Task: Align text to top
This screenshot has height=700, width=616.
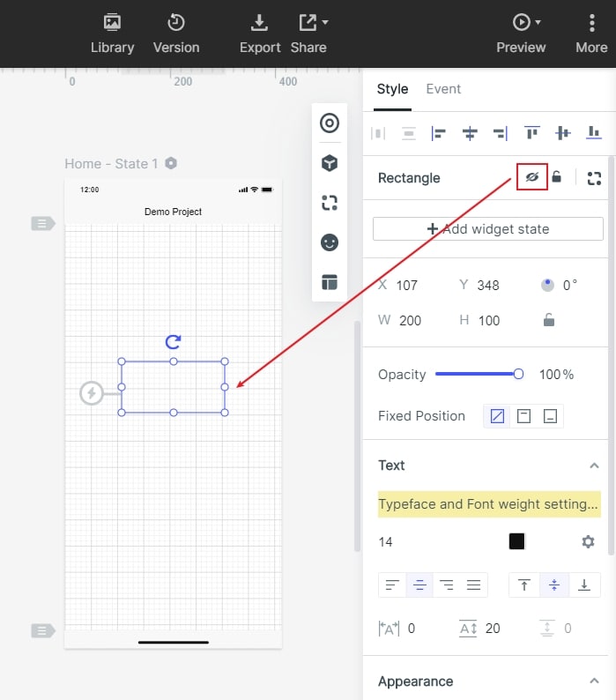Action: pyautogui.click(x=524, y=585)
